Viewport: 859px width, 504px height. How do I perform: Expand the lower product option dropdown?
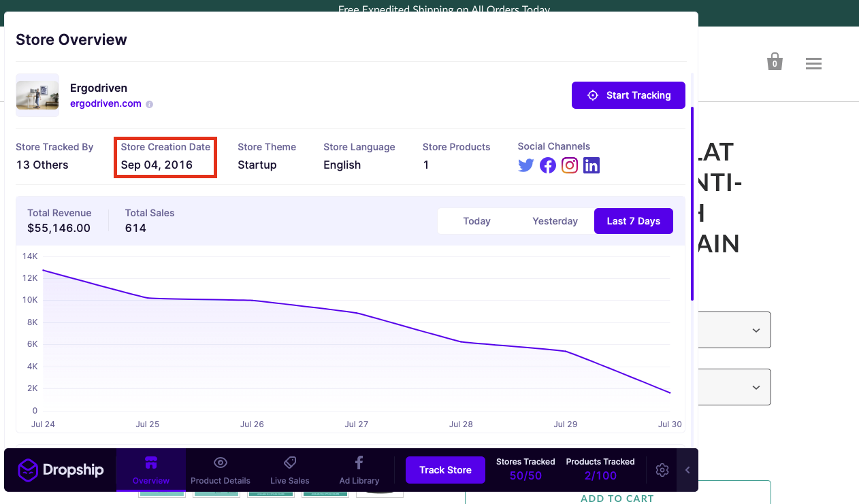click(756, 387)
